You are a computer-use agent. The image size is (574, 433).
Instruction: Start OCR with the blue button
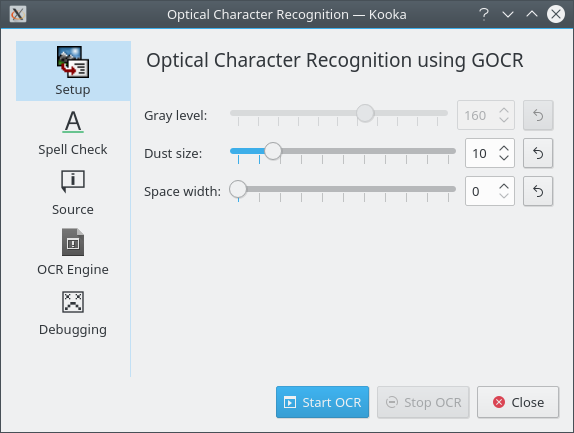(323, 402)
